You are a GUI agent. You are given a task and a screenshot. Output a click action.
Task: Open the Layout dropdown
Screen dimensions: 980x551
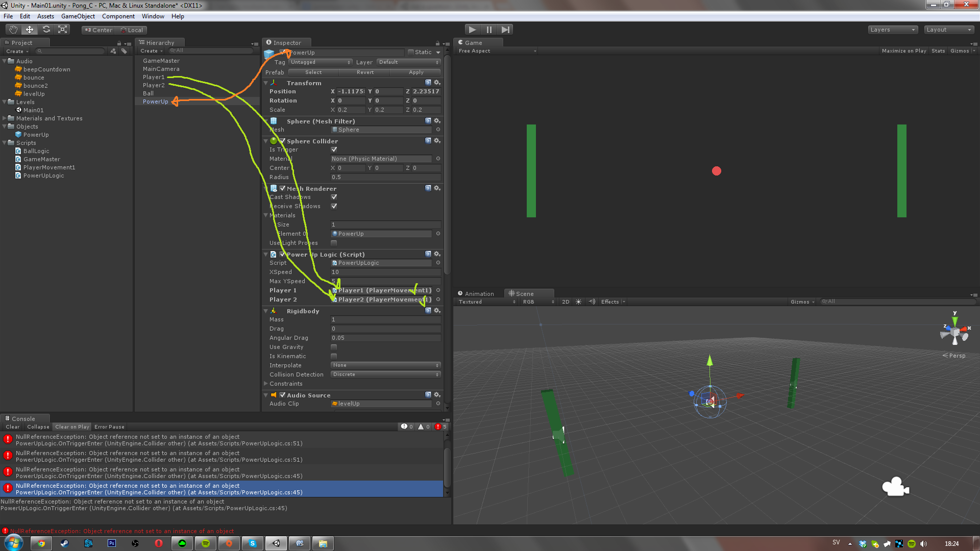point(949,30)
